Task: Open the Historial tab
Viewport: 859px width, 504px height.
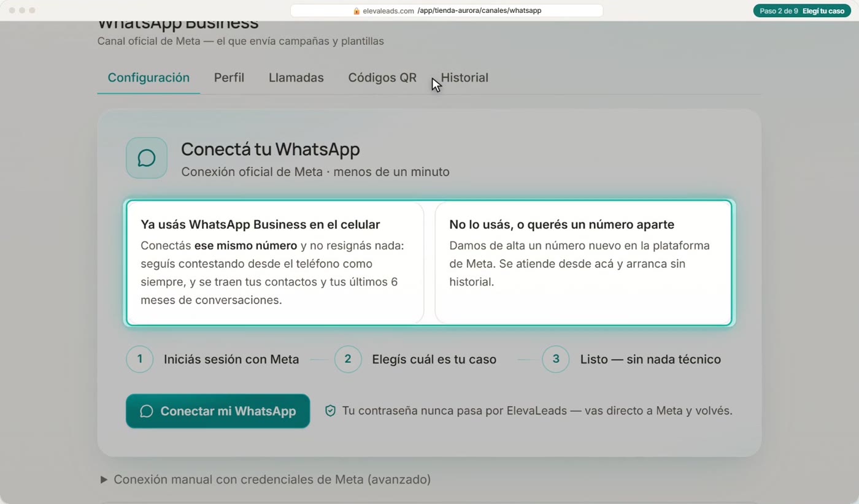Action: [464, 78]
